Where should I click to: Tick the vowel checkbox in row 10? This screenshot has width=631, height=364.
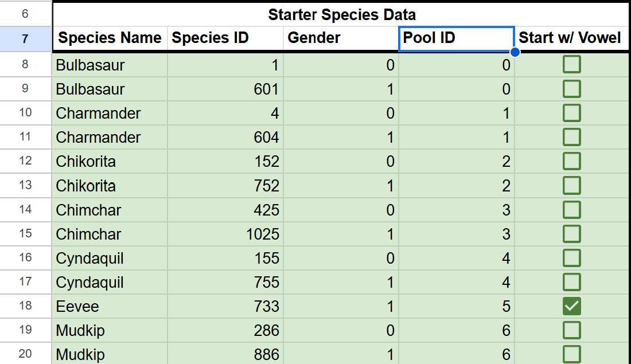pos(571,113)
